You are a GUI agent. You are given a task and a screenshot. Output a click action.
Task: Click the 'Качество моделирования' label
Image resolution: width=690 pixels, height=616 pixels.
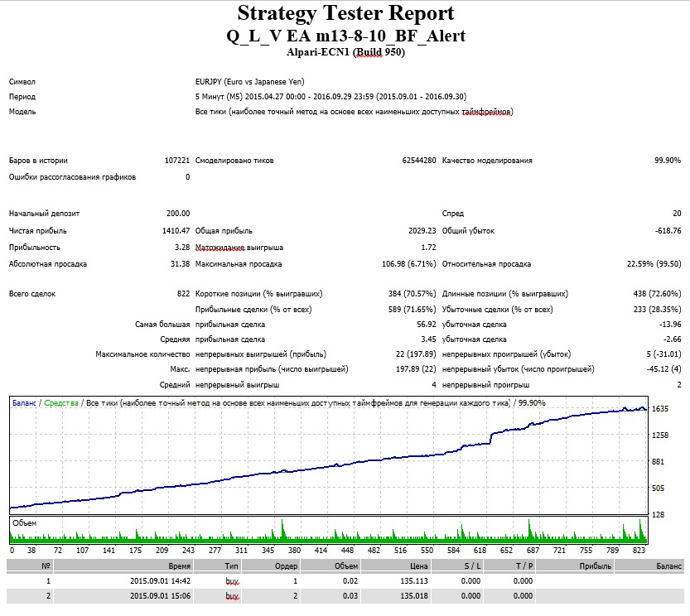point(487,160)
